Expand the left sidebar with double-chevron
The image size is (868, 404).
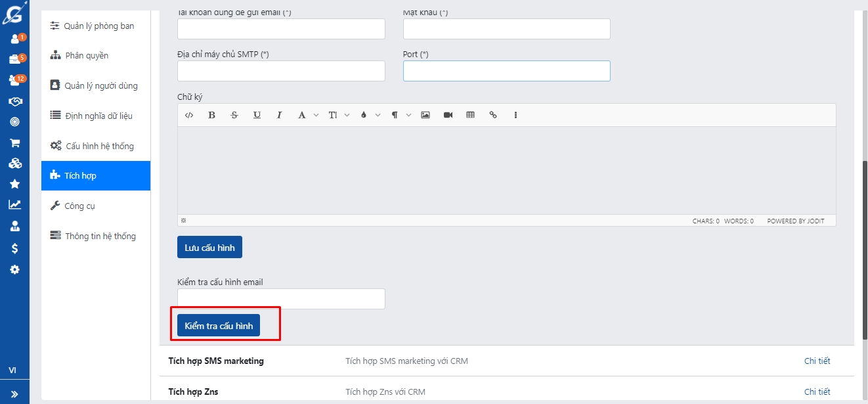[x=14, y=394]
